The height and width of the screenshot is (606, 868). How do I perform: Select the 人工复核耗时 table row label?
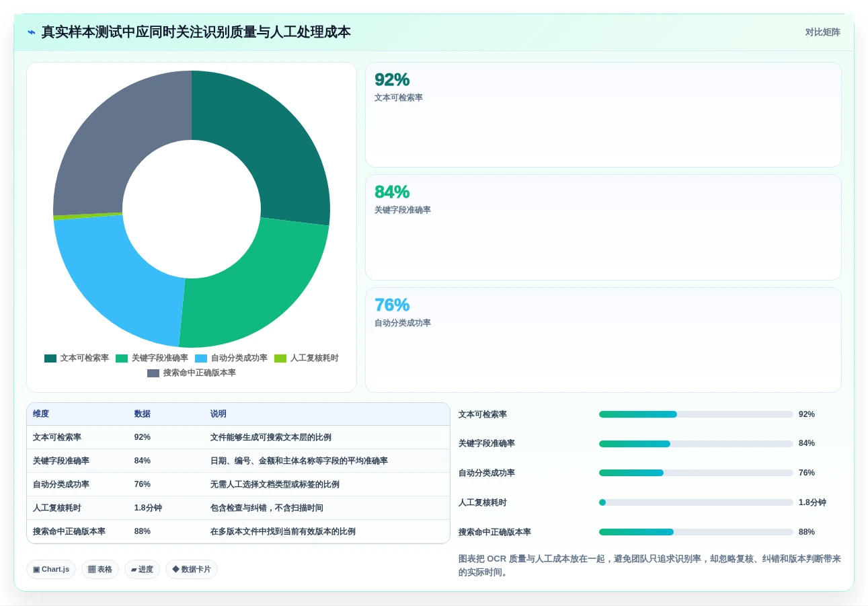point(57,508)
